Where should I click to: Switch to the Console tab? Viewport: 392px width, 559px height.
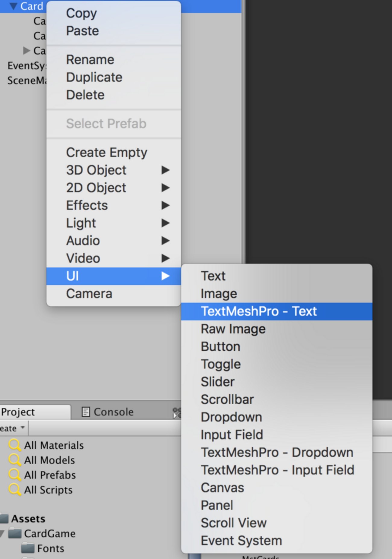pyautogui.click(x=113, y=412)
